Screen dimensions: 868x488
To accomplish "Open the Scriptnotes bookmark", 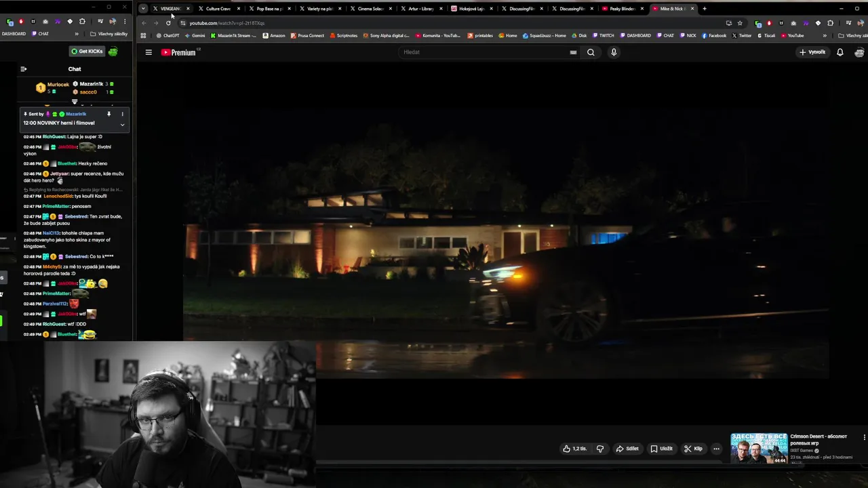I will [344, 35].
